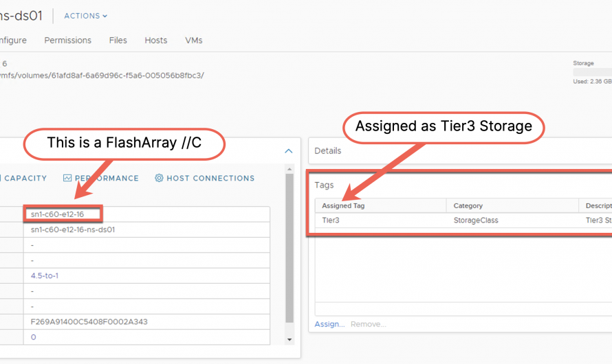Click the Host Connections gear icon
This screenshot has width=612, height=364.
click(x=159, y=179)
